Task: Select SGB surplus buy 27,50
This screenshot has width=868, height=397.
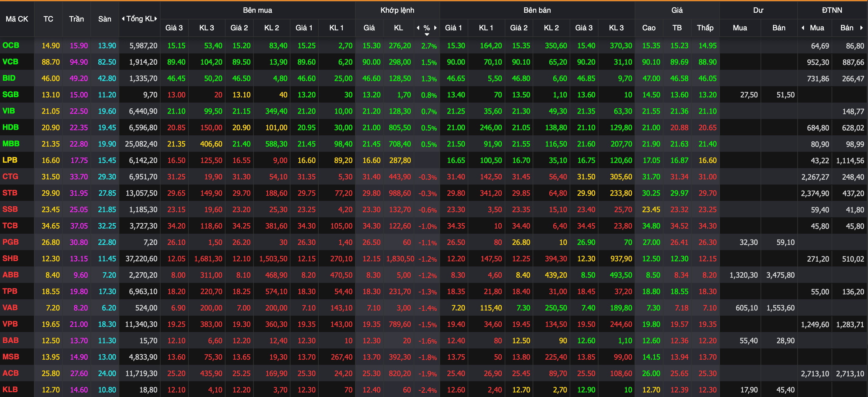Action: point(749,95)
